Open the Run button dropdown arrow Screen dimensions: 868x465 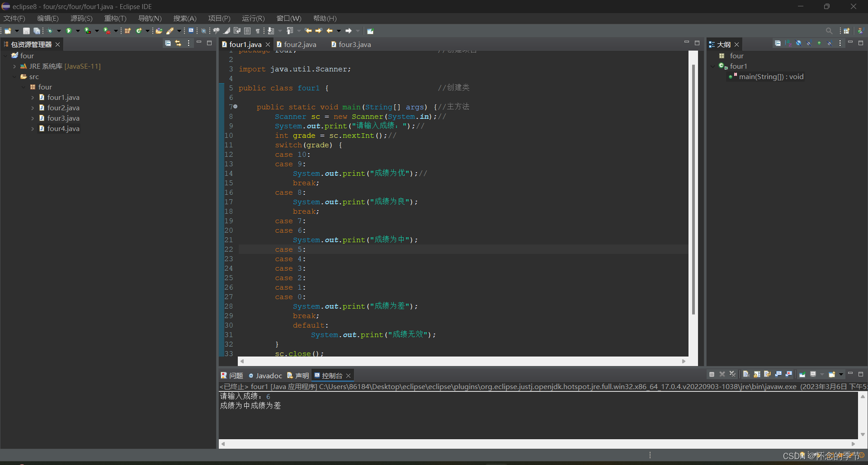(x=78, y=30)
